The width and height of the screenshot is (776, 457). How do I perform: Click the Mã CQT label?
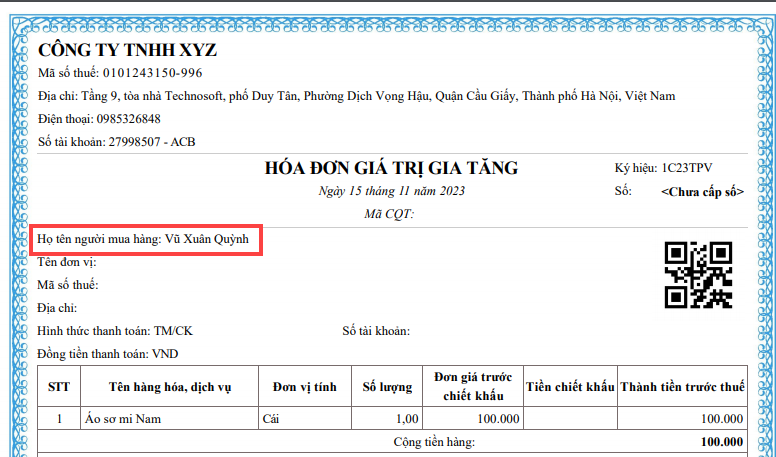[390, 213]
